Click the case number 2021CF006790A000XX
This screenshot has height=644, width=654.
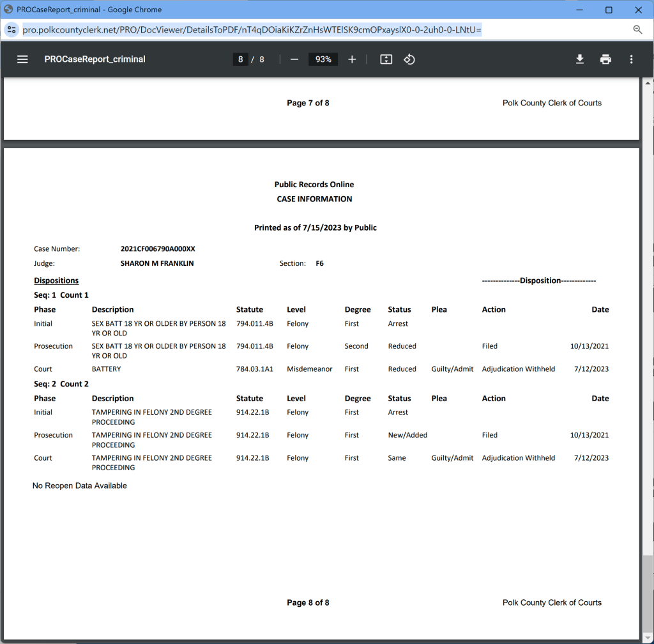pos(158,249)
